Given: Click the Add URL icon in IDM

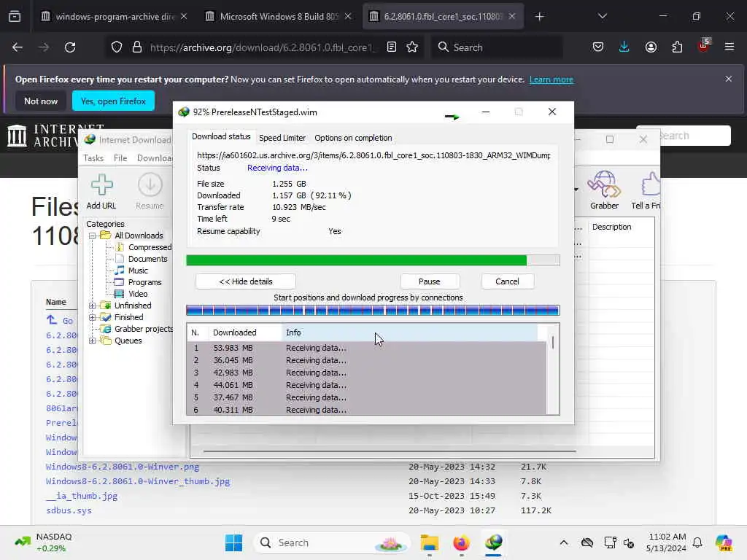Looking at the screenshot, I should 101,184.
